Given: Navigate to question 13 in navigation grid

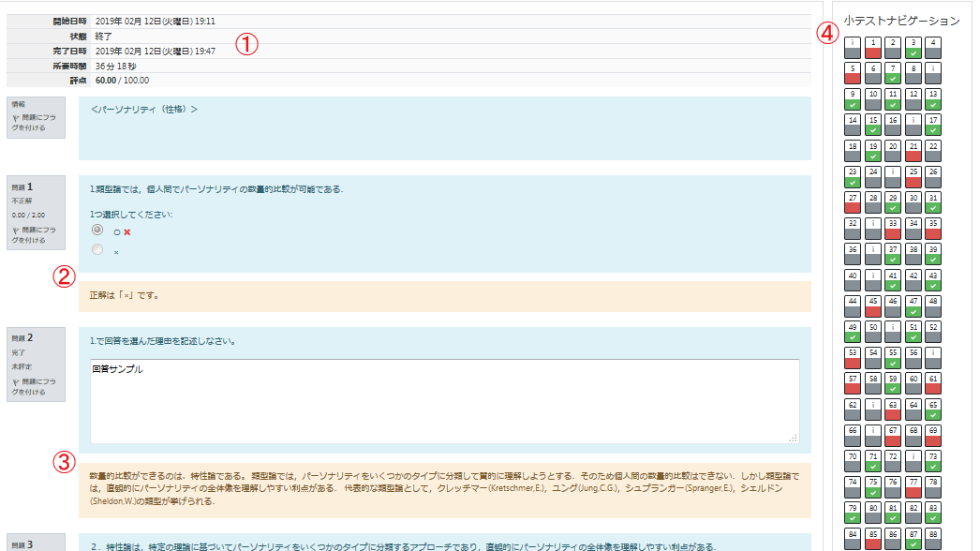Looking at the screenshot, I should 933,99.
